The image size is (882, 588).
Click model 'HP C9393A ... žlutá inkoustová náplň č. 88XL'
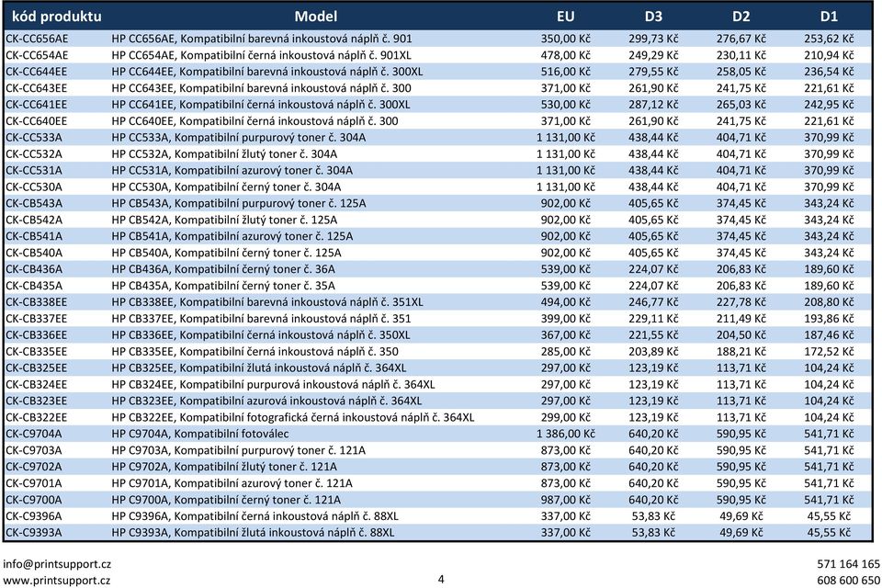coord(254,532)
